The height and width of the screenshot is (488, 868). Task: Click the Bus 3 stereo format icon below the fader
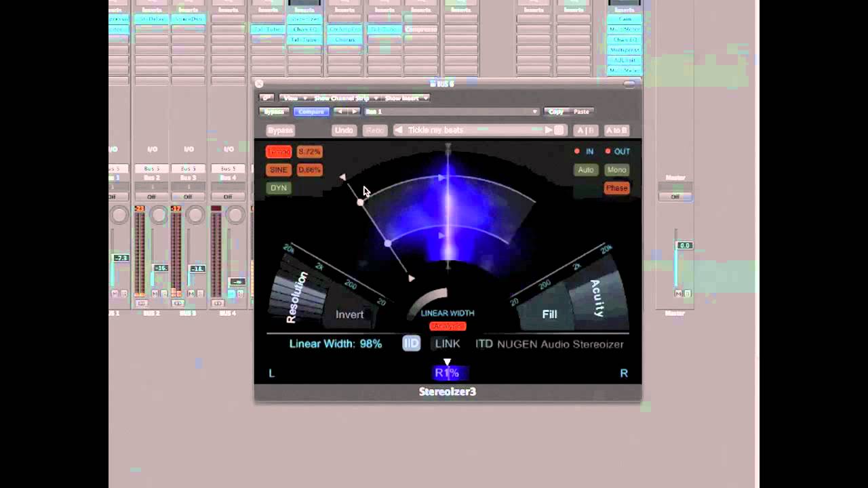click(178, 303)
